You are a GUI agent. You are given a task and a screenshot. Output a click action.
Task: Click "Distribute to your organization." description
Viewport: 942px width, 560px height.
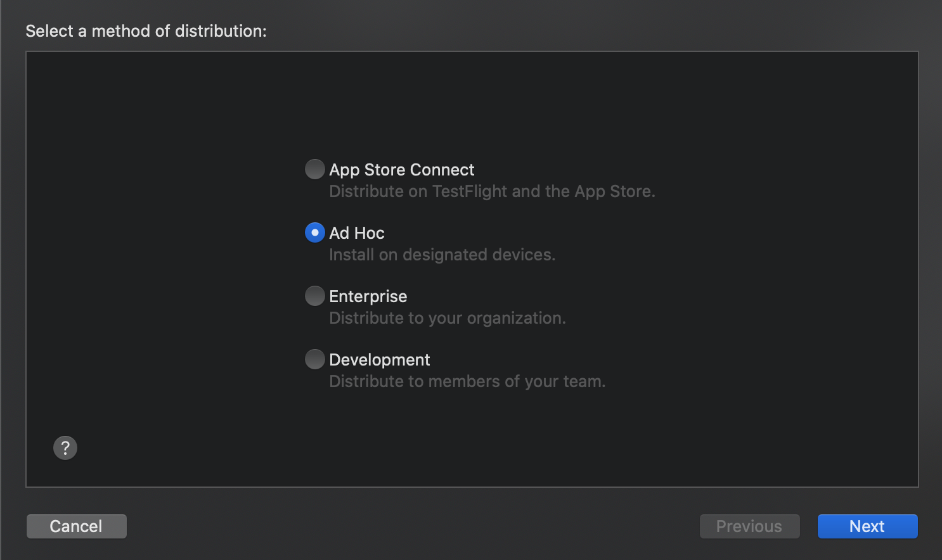[x=447, y=318]
